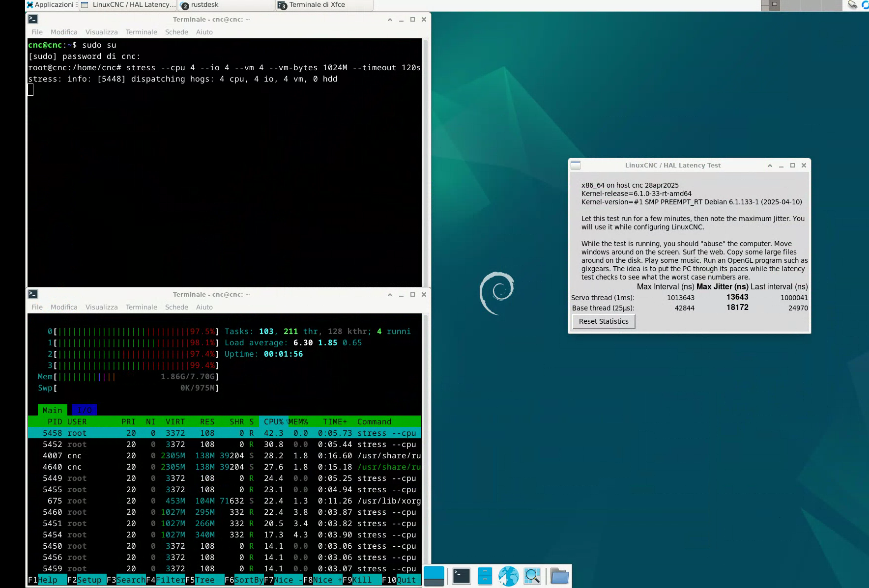The height and width of the screenshot is (588, 869).
Task: Select the xorg process row PID 675
Action: (225, 501)
